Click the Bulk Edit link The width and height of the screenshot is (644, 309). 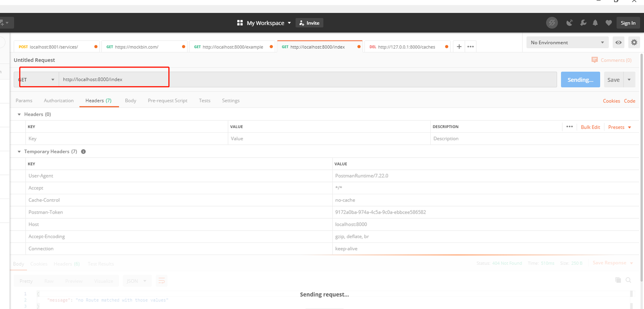(590, 127)
